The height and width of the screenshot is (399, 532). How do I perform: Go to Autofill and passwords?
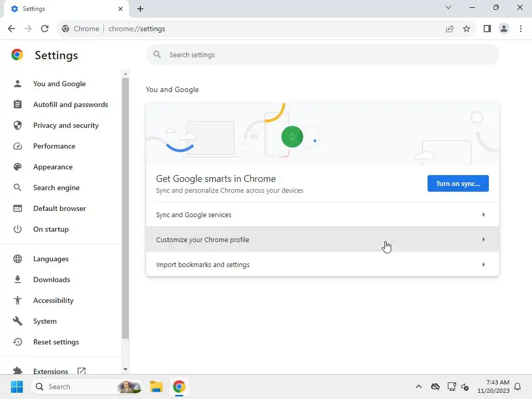tap(71, 104)
